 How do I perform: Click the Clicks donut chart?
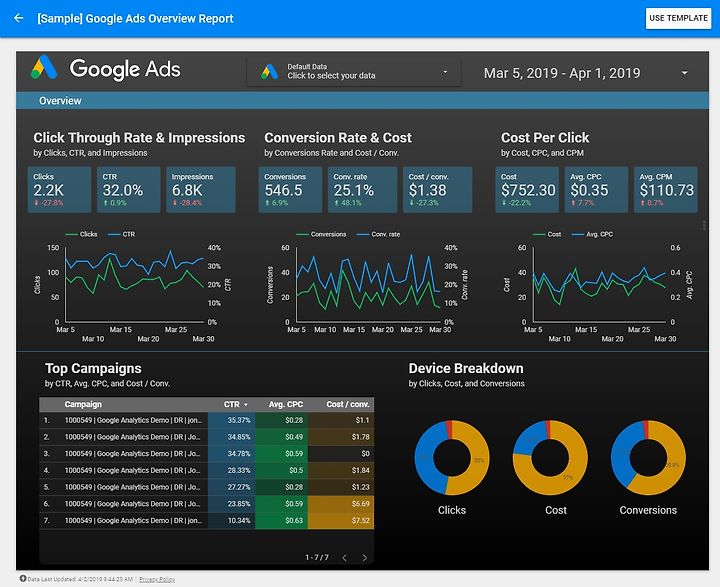(x=452, y=457)
